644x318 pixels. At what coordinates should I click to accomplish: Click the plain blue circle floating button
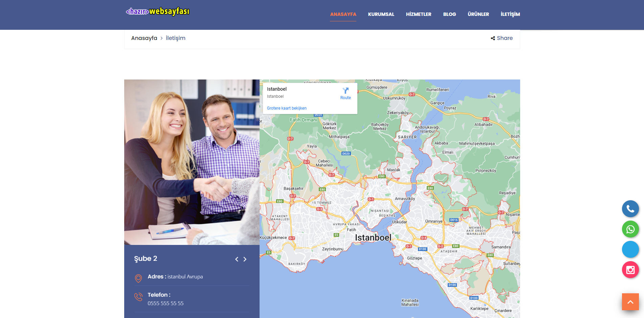(630, 249)
